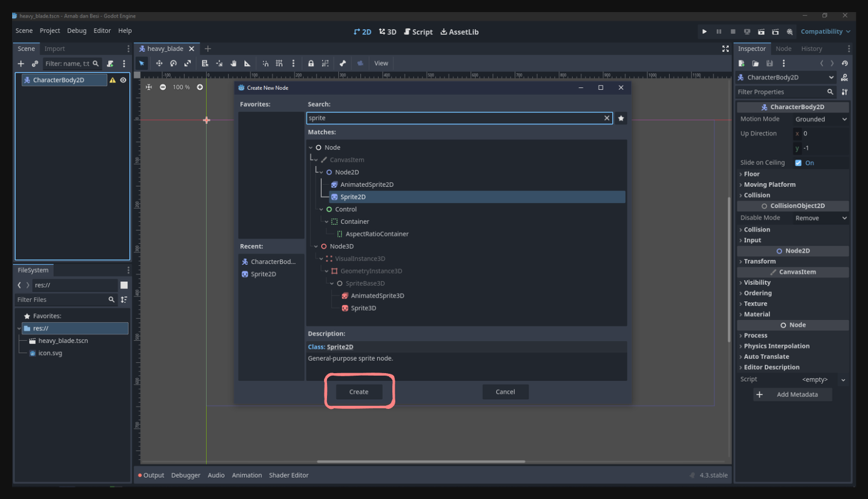Click the Cancel button in dialog

(x=505, y=392)
